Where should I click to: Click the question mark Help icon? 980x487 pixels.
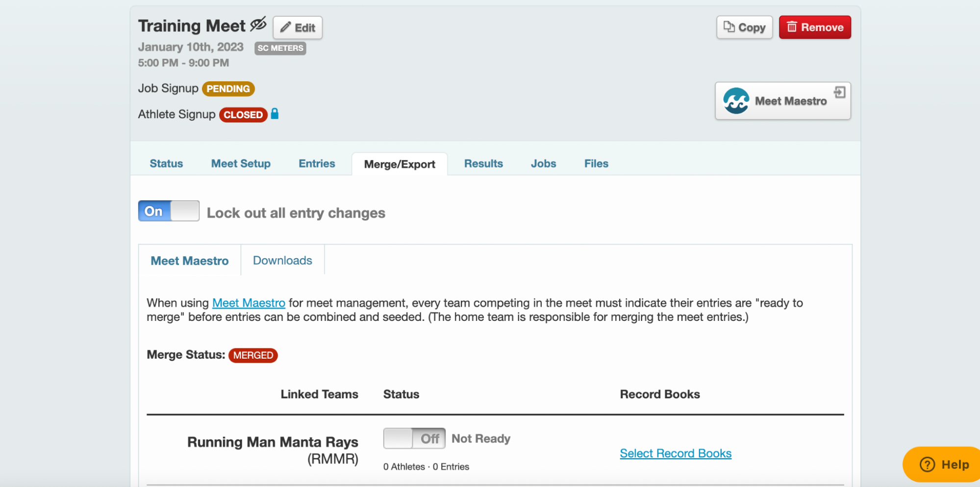click(927, 464)
